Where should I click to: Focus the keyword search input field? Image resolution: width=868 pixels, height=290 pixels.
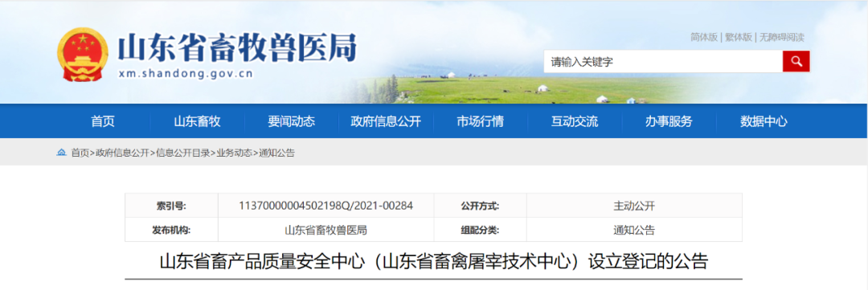pos(662,61)
